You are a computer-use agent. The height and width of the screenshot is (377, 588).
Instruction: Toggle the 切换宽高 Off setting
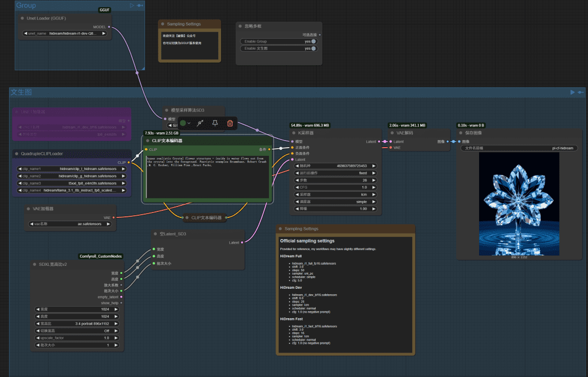click(77, 331)
